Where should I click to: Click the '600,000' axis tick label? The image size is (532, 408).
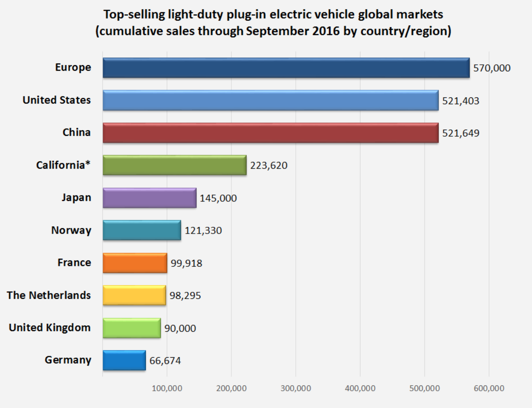489,389
